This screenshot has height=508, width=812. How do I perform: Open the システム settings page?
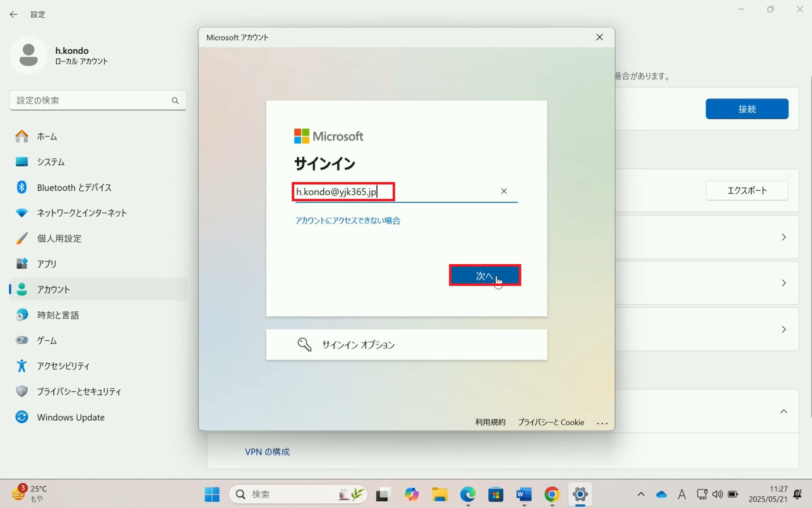(98, 162)
